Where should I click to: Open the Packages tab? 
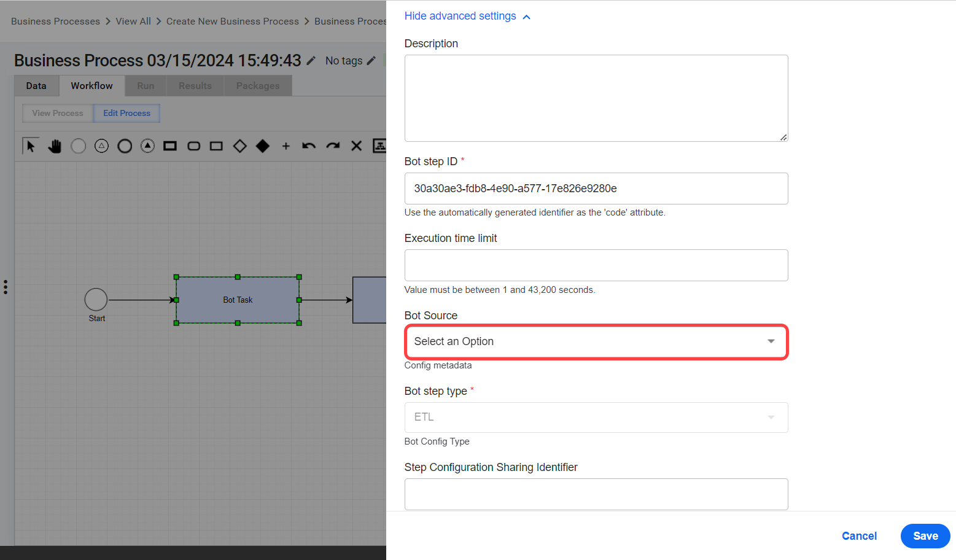pos(258,86)
